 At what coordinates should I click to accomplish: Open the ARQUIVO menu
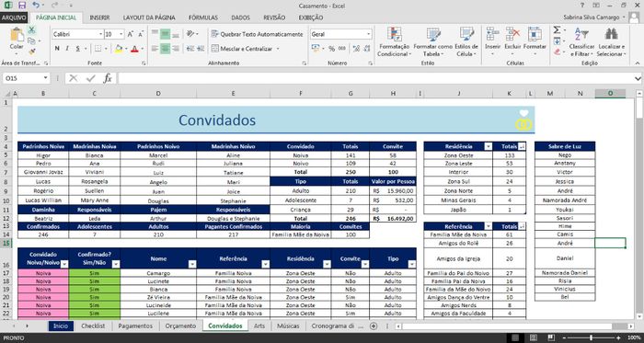pyautogui.click(x=14, y=17)
